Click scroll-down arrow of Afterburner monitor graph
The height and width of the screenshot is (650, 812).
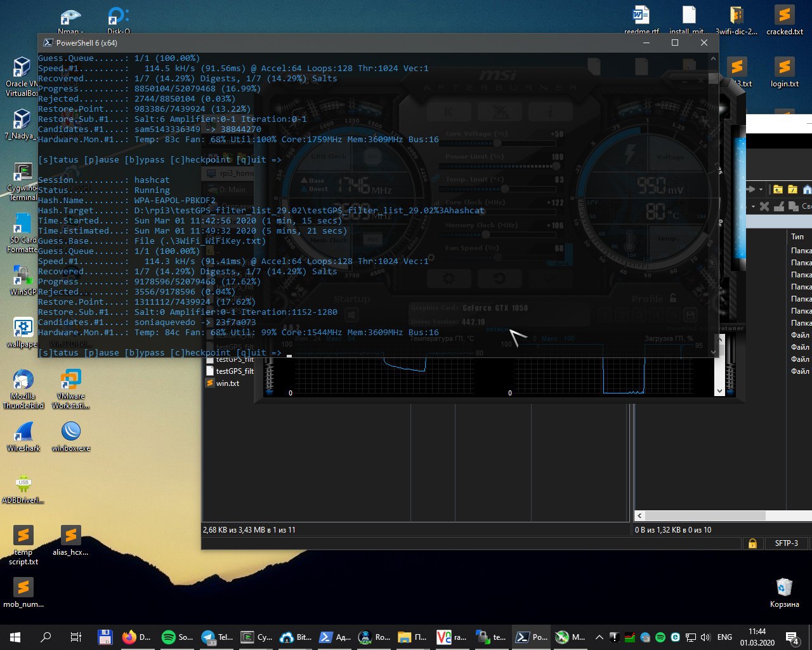pos(719,391)
